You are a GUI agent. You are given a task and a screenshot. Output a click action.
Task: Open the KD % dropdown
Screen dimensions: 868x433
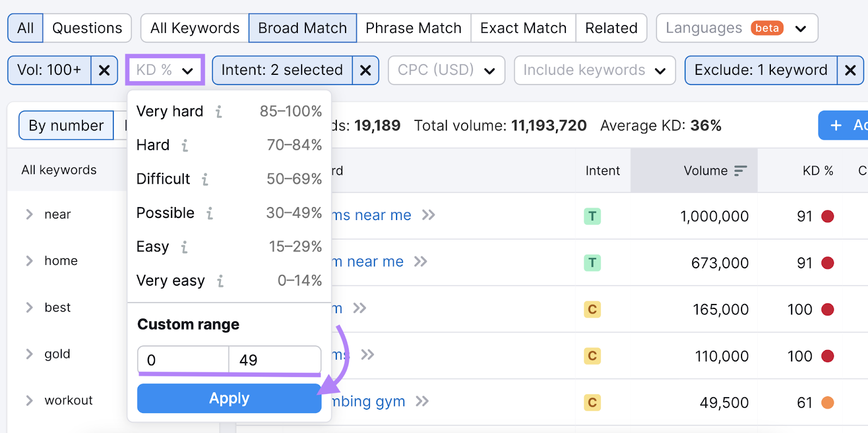click(x=165, y=70)
